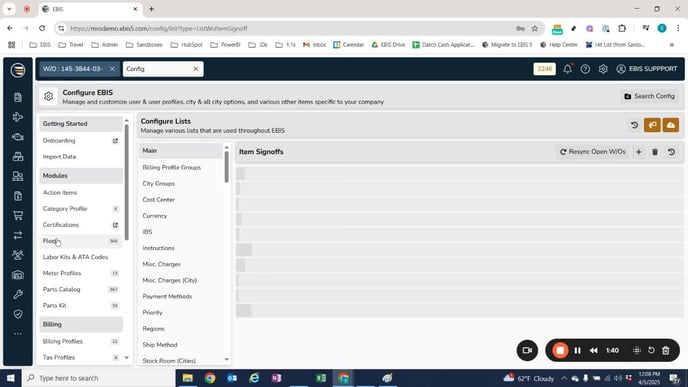
Task: Stop the recording with red button
Action: (560, 350)
